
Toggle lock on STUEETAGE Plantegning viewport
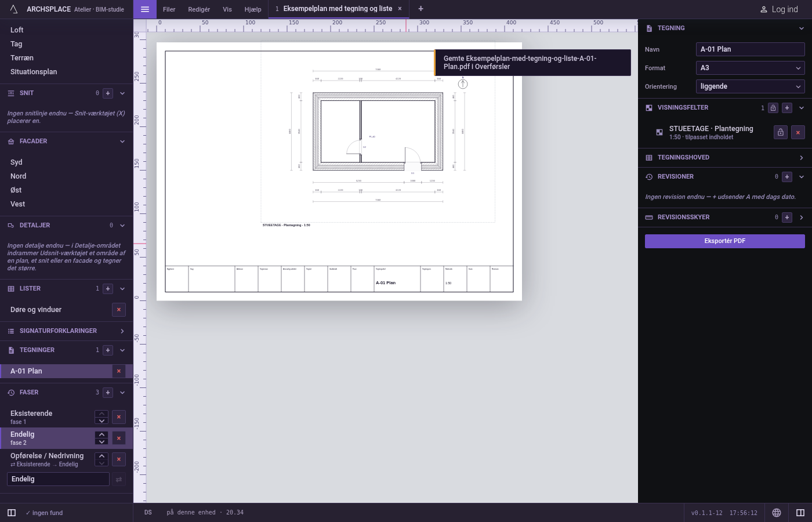[781, 132]
